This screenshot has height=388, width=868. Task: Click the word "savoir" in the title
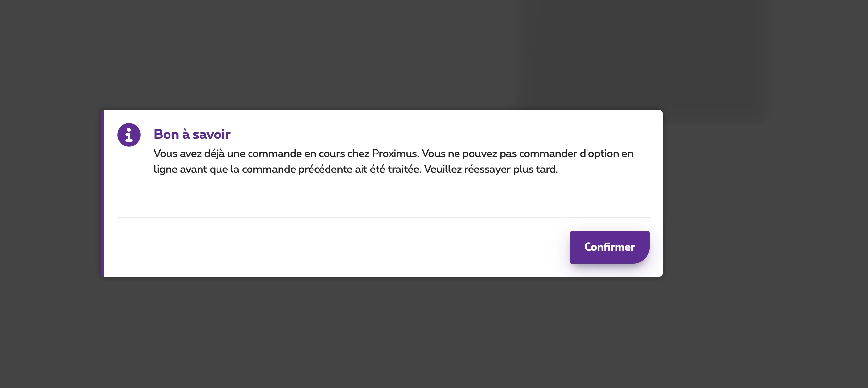[211, 134]
